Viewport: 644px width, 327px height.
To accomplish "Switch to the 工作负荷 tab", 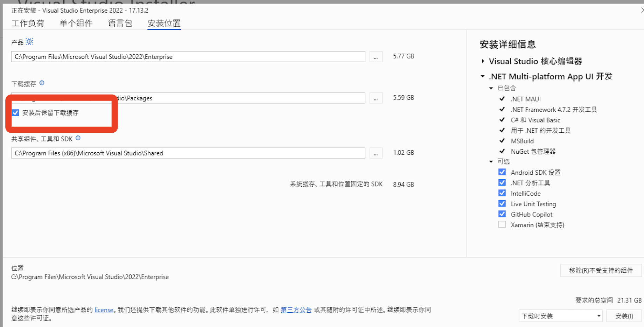I will (x=28, y=23).
